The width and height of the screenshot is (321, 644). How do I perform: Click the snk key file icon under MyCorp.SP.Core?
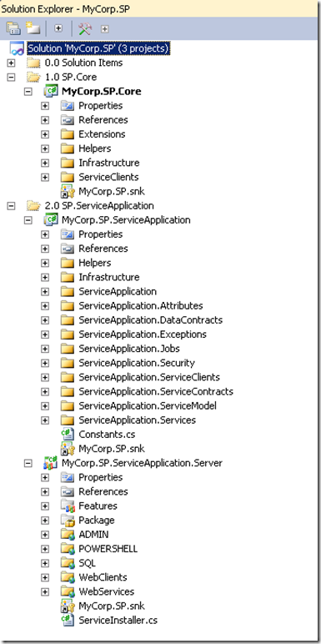(68, 191)
